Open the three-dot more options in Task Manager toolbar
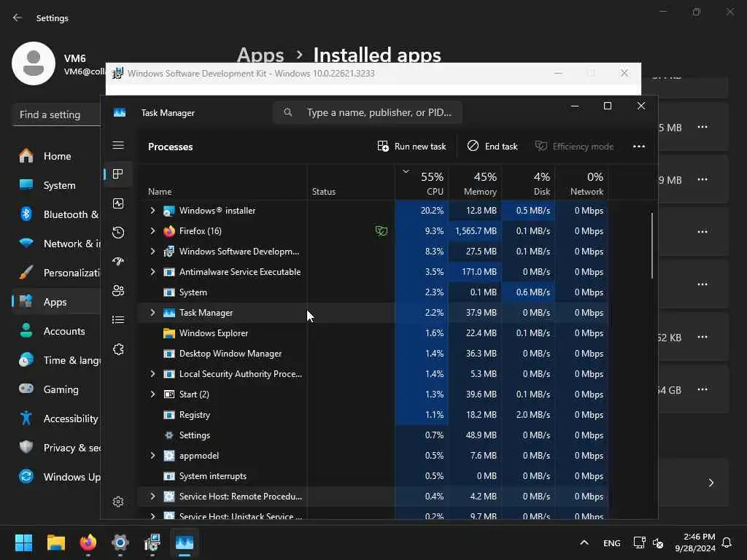Image resolution: width=747 pixels, height=560 pixels. (x=639, y=146)
